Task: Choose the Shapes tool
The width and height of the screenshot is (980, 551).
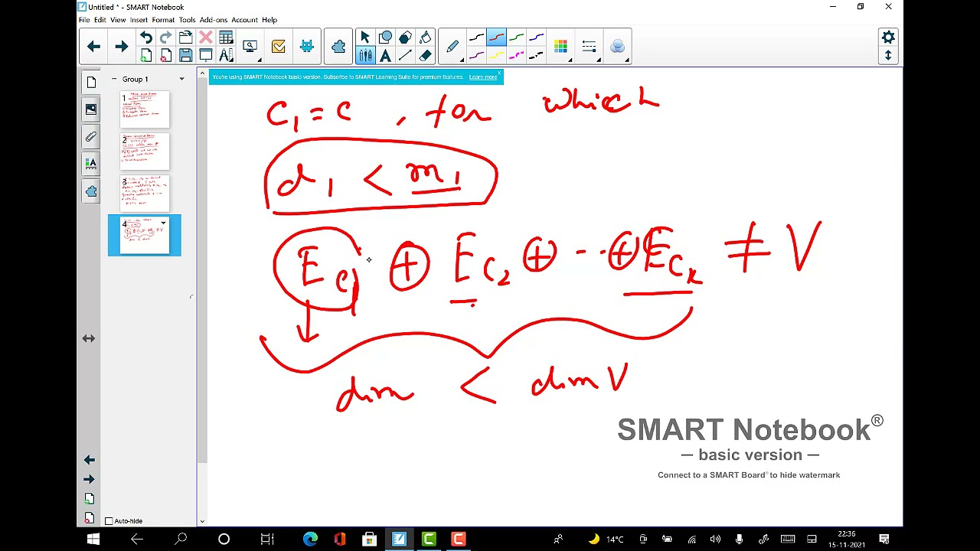Action: tap(385, 37)
